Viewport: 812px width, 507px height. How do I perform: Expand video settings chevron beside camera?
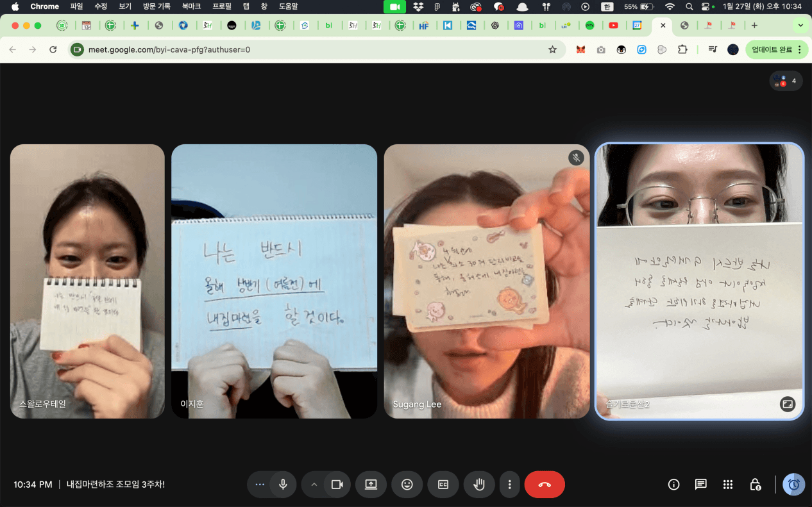[314, 485]
